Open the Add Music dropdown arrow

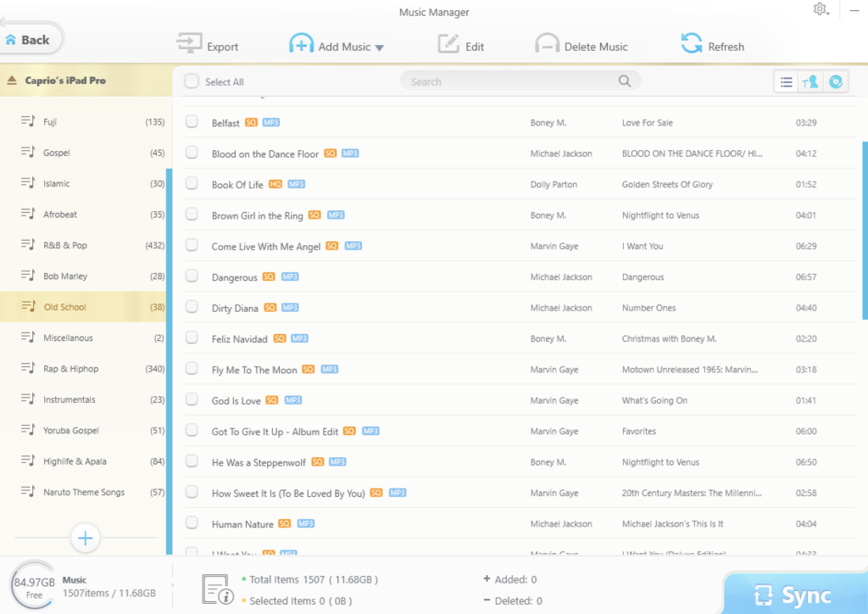[379, 47]
